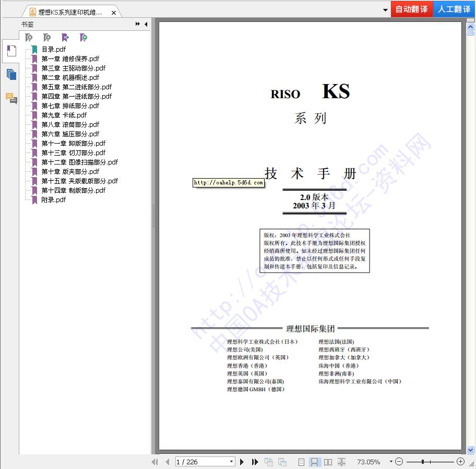Open the page thumbnails side panel icon
Viewport: 476px width, 469px height.
[11, 74]
